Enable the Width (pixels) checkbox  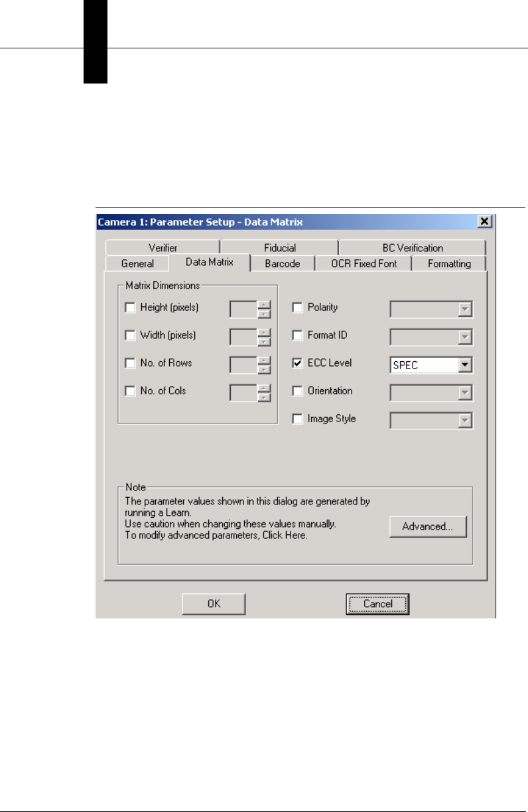coord(130,335)
